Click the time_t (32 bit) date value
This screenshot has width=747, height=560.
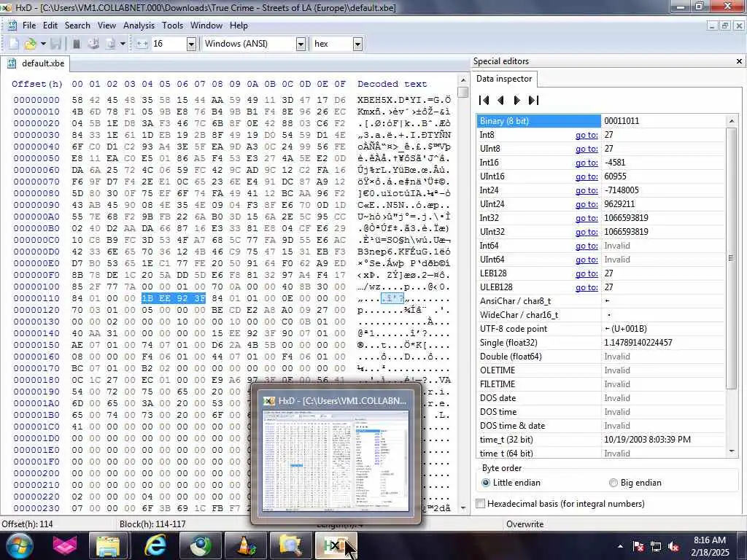647,440
